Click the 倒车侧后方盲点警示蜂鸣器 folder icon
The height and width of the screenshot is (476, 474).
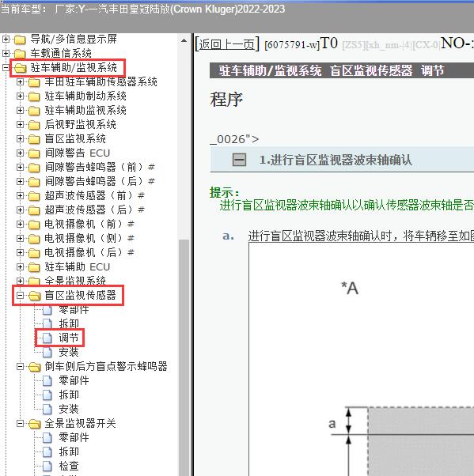(35, 367)
